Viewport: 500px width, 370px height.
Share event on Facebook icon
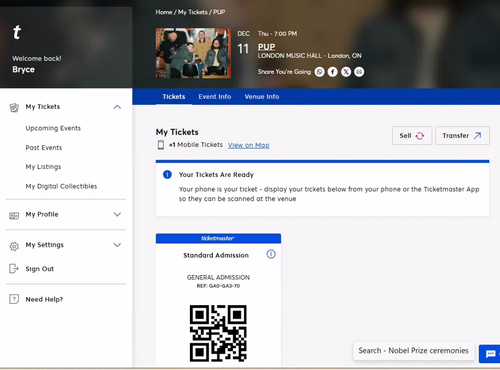pyautogui.click(x=332, y=72)
